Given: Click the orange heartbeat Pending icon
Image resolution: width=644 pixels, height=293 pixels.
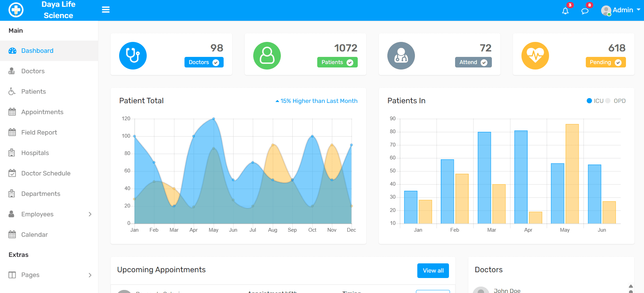Looking at the screenshot, I should 535,56.
